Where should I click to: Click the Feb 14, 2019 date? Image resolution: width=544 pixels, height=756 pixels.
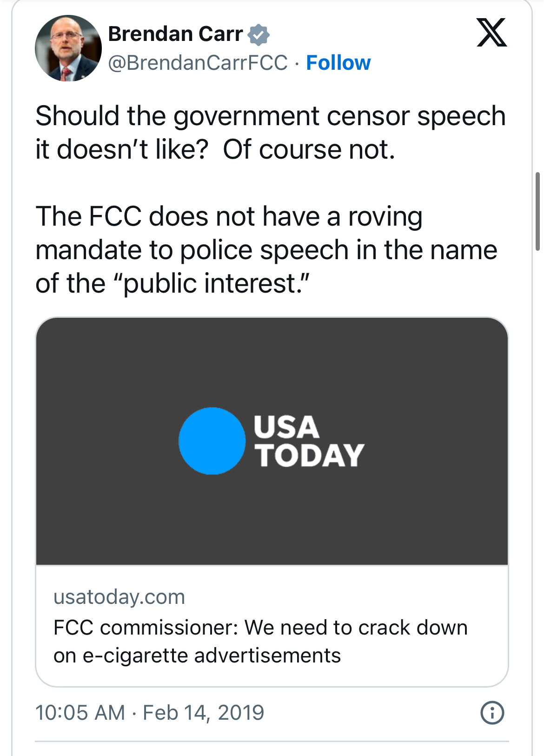[x=203, y=712]
